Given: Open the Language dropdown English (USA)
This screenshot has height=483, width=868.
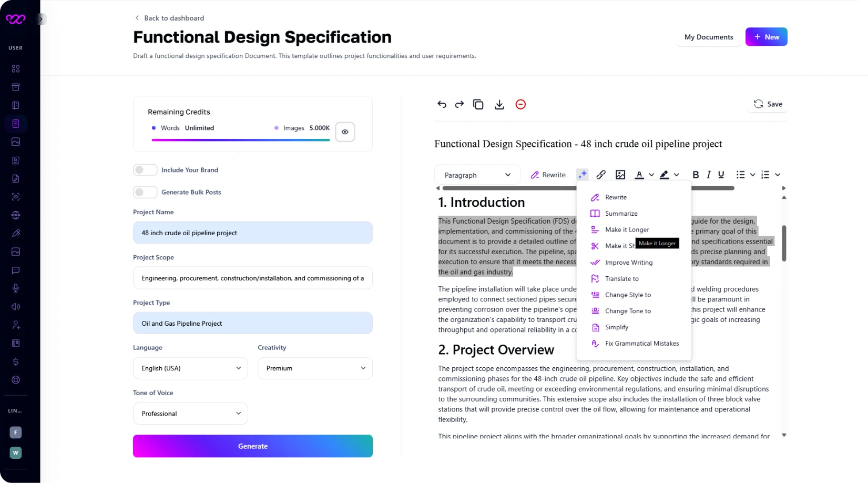Looking at the screenshot, I should pos(190,368).
